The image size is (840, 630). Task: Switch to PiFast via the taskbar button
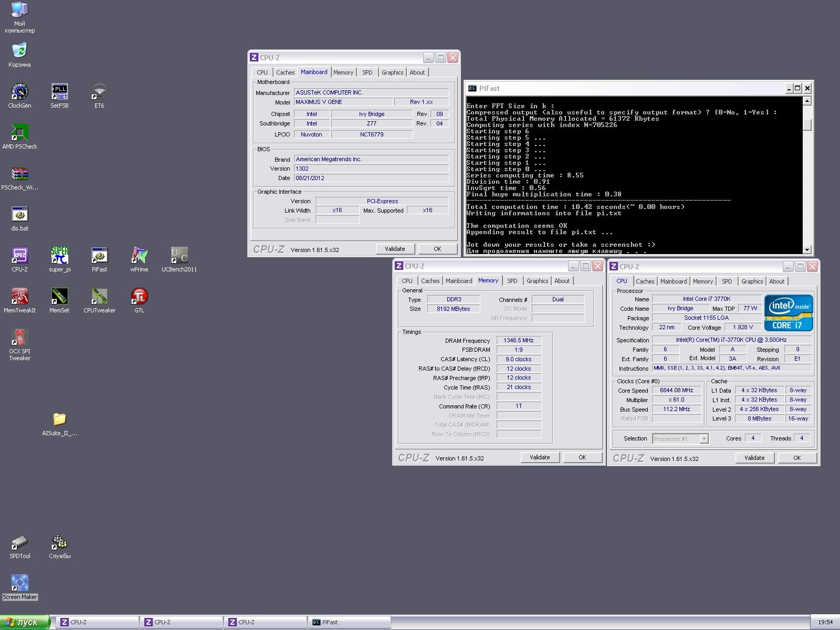pyautogui.click(x=350, y=622)
